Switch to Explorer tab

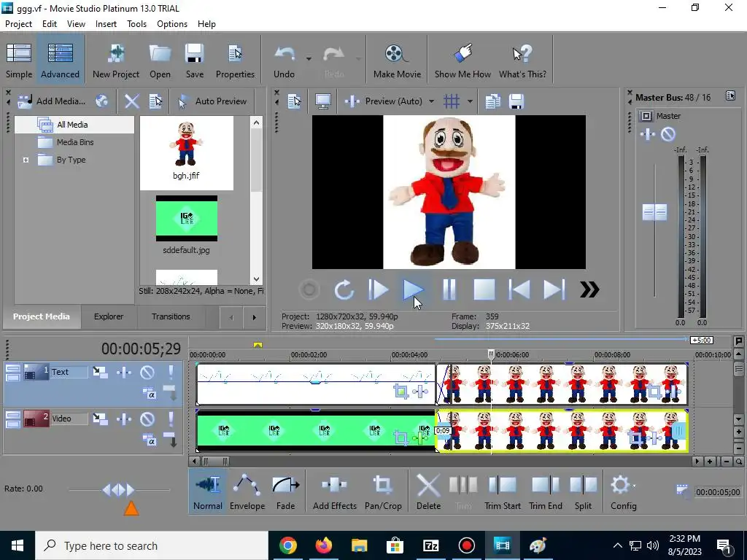pos(109,316)
